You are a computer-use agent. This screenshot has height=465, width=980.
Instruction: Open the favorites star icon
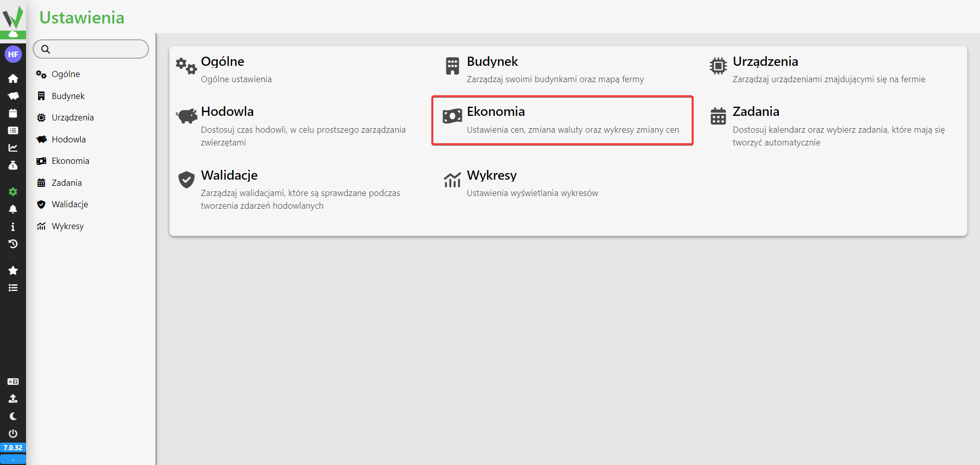coord(13,271)
